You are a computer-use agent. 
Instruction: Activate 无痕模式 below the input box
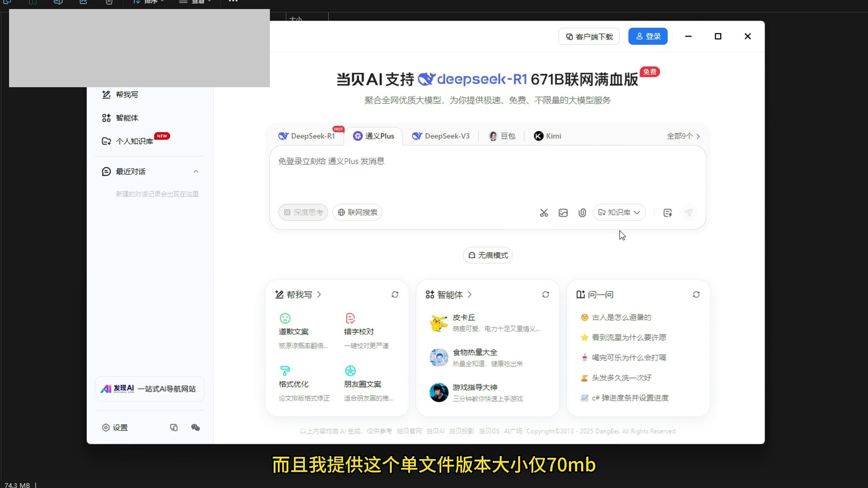(487, 255)
